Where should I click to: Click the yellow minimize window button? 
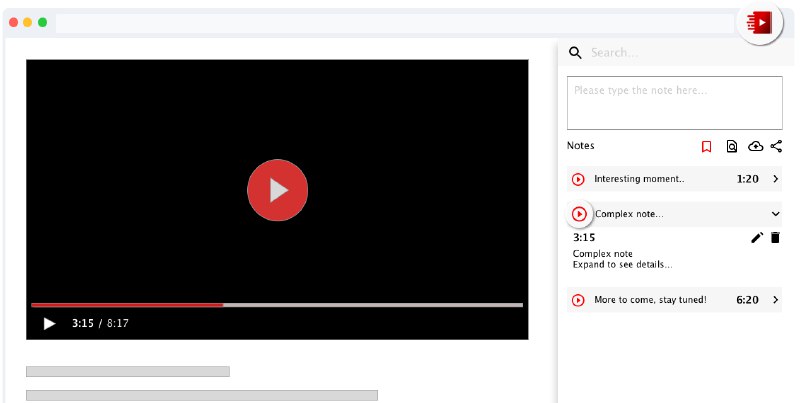[x=28, y=22]
